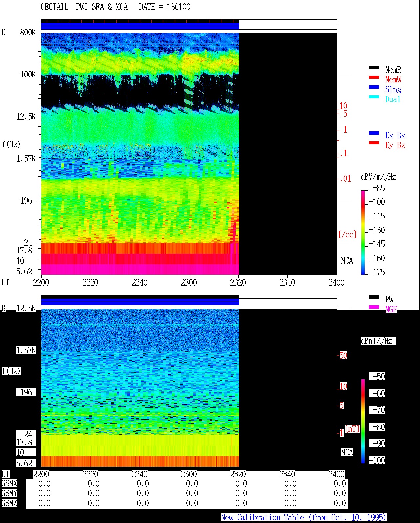Click the B panel f(Hz) axis title
420x523 pixels.
pyautogui.click(x=11, y=371)
